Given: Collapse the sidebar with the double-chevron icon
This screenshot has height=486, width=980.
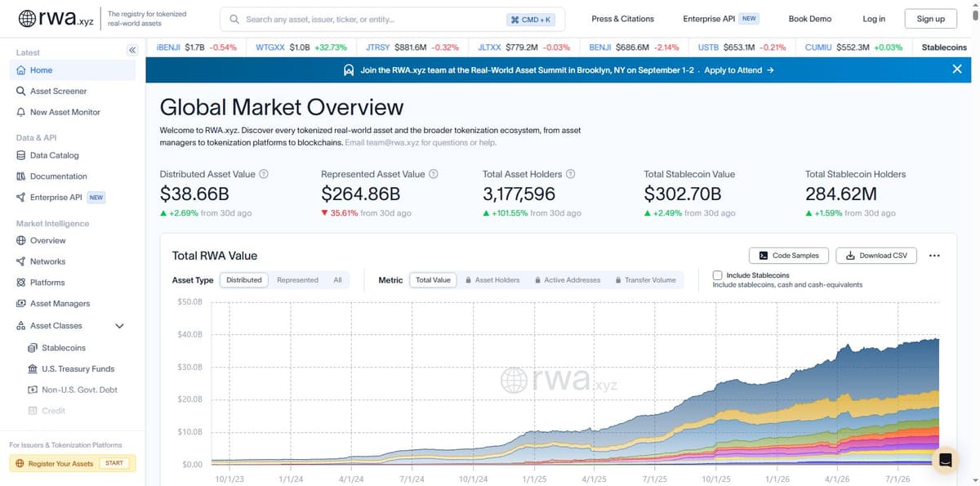Looking at the screenshot, I should pos(131,51).
